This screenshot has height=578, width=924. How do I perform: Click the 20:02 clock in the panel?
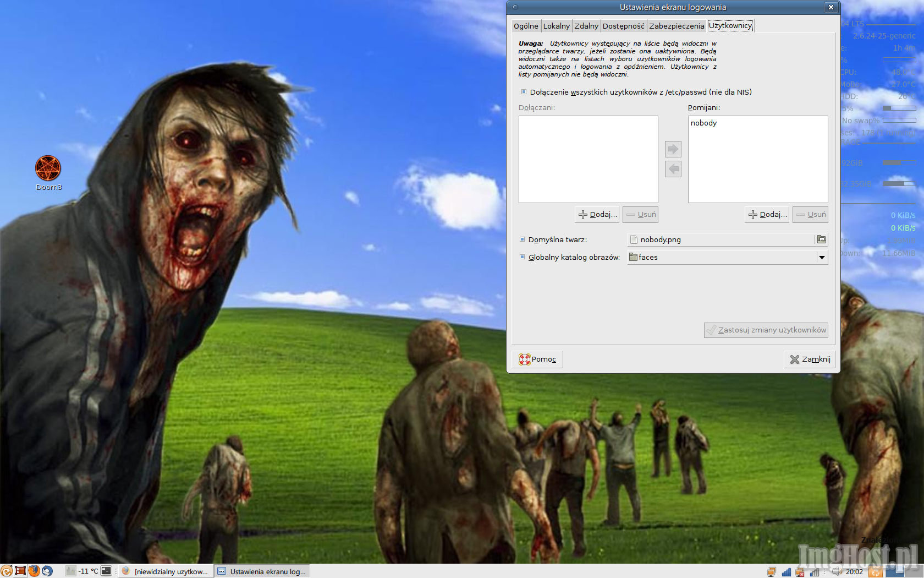(x=854, y=571)
